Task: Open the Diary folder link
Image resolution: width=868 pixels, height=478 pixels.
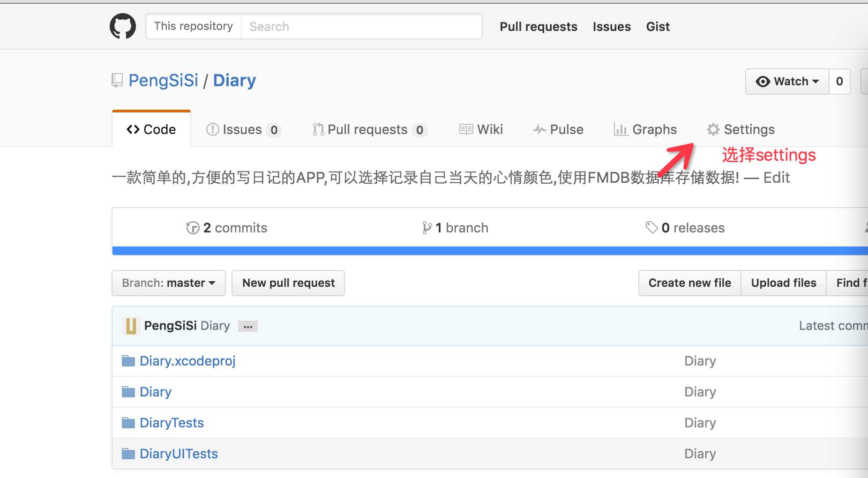Action: pos(156,392)
